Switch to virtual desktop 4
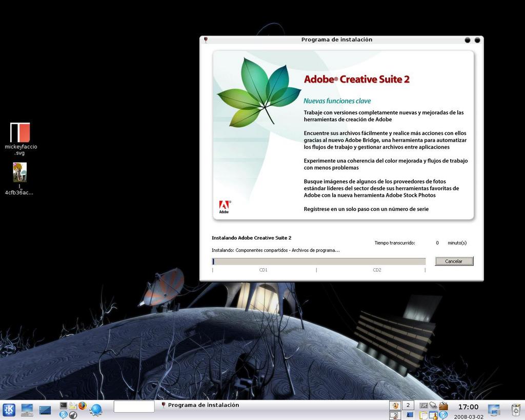Image resolution: width=525 pixels, height=420 pixels. (408, 415)
